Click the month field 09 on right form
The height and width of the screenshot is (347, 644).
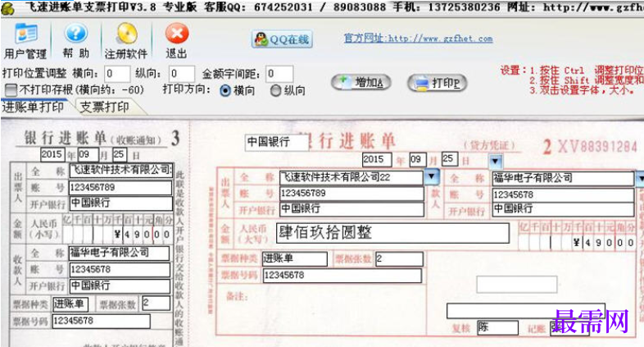pyautogui.click(x=418, y=159)
